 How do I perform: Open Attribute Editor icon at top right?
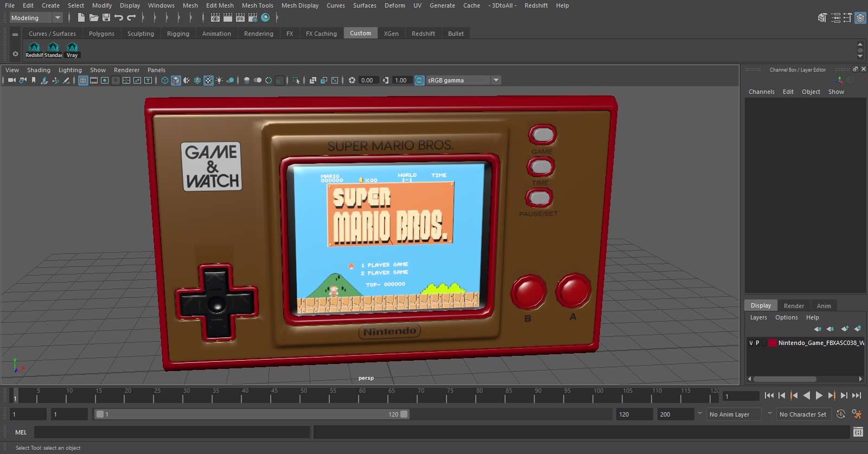point(835,18)
